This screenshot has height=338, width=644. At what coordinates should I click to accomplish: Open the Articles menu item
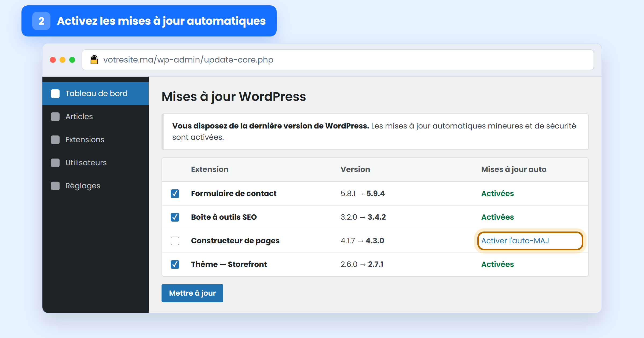(96, 117)
